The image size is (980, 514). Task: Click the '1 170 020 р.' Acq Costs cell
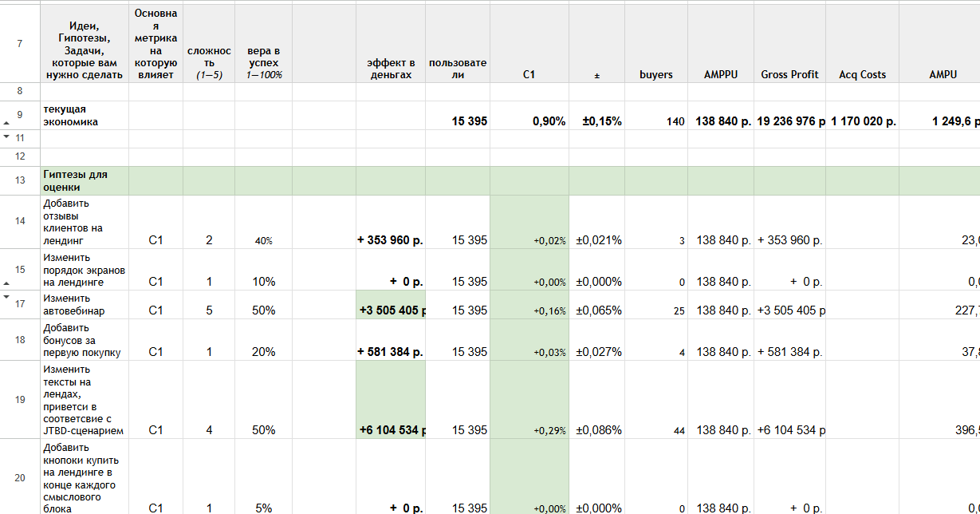tap(863, 116)
